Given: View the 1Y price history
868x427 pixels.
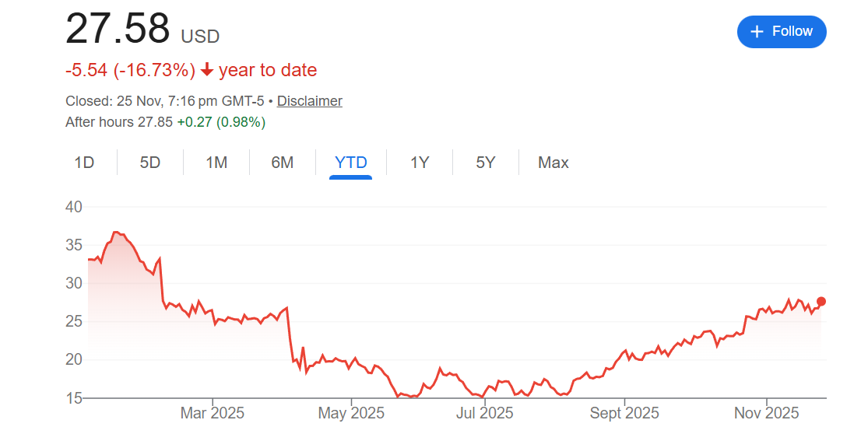Looking at the screenshot, I should pyautogui.click(x=420, y=163).
